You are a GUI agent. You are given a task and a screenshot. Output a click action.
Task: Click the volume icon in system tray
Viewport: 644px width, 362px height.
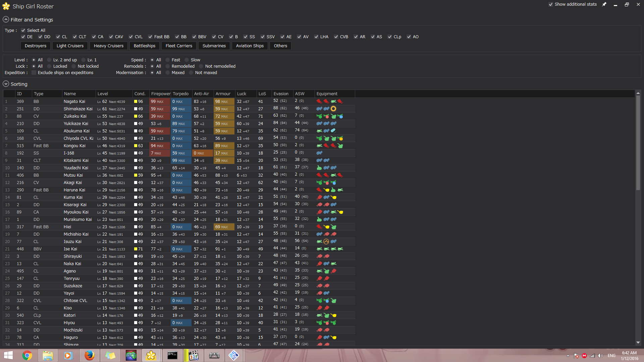tap(600, 356)
